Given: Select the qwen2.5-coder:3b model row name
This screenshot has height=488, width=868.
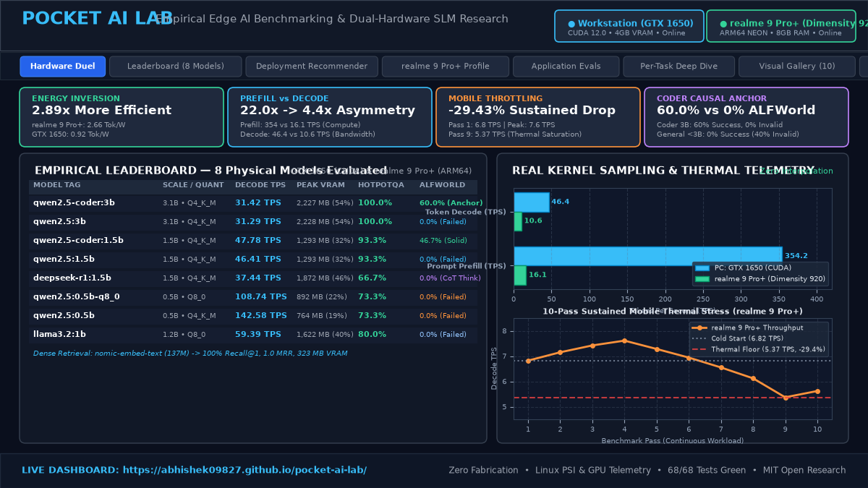Looking at the screenshot, I should coord(74,203).
